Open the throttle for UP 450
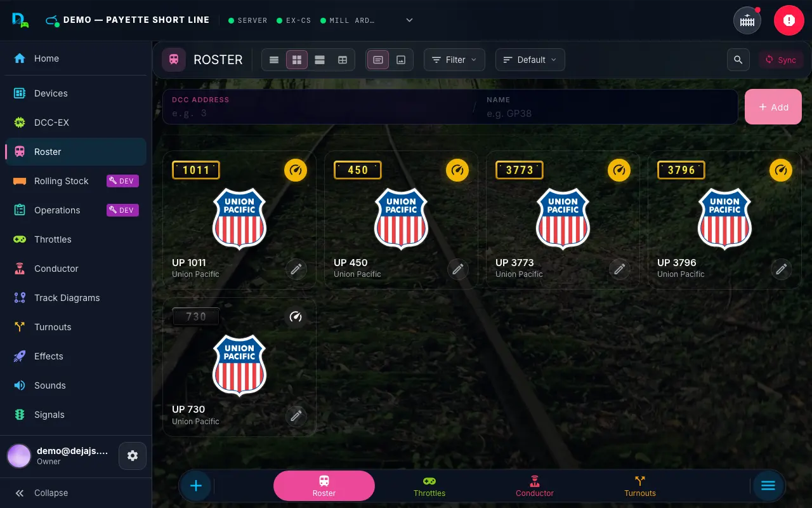Image resolution: width=812 pixels, height=508 pixels. pos(457,170)
